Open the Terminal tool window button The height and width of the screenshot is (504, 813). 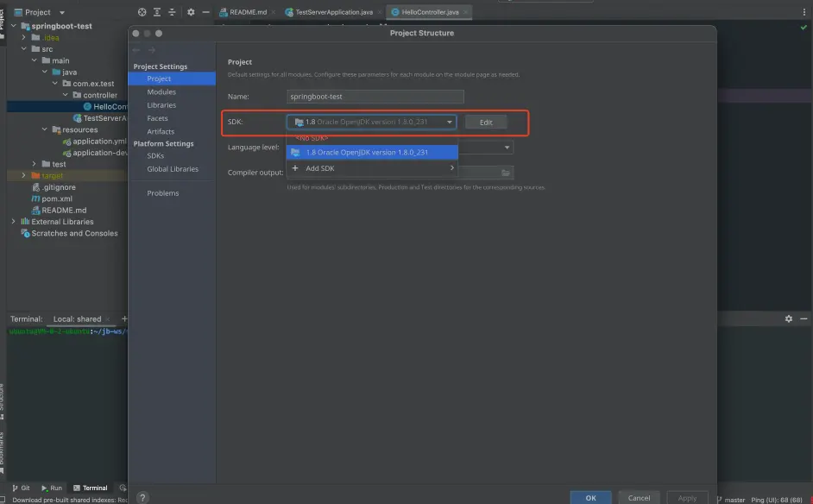coord(91,488)
